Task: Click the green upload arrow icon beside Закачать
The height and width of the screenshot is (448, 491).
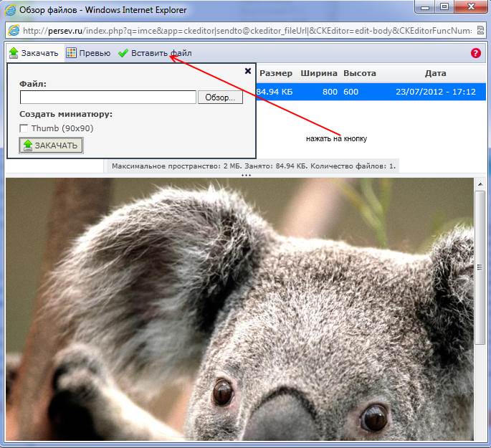Action: click(x=14, y=53)
